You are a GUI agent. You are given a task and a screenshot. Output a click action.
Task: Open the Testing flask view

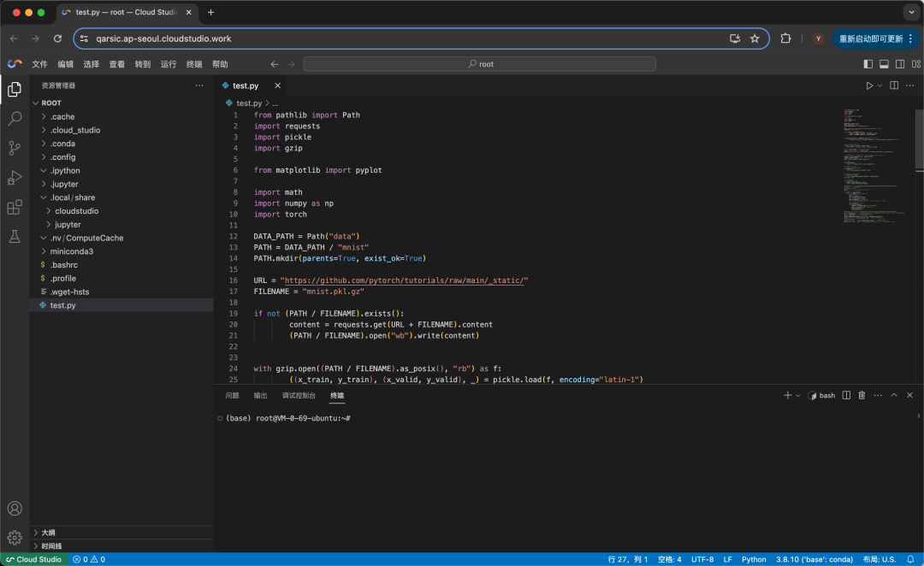[x=15, y=237]
